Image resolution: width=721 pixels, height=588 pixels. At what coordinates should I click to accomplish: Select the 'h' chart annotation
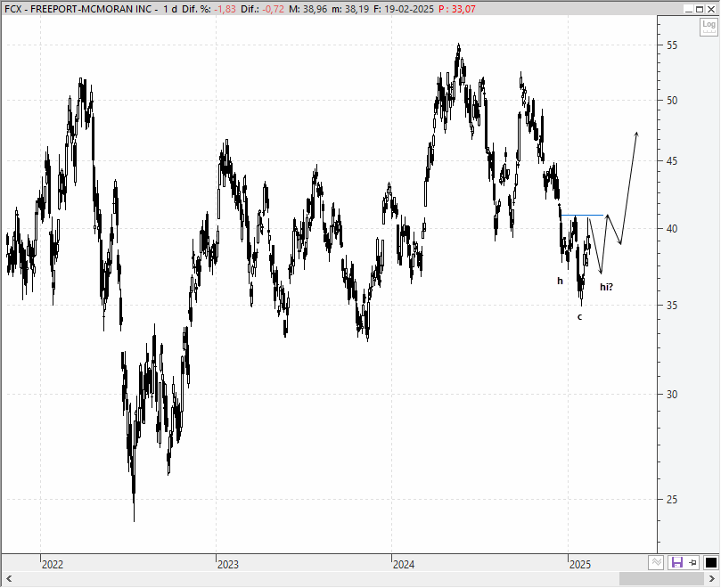[560, 281]
